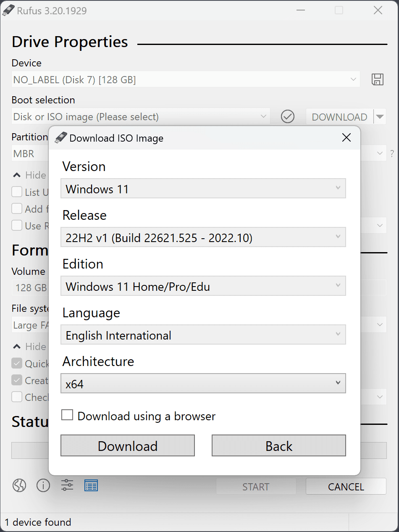
Task: Click the Download button in the dialog
Action: click(x=127, y=445)
